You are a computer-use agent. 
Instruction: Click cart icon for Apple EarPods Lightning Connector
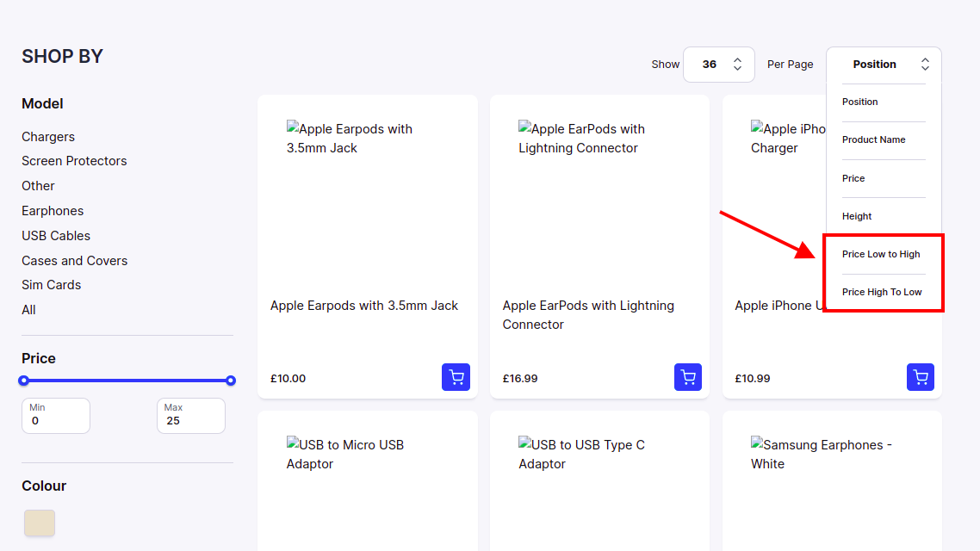click(x=688, y=377)
